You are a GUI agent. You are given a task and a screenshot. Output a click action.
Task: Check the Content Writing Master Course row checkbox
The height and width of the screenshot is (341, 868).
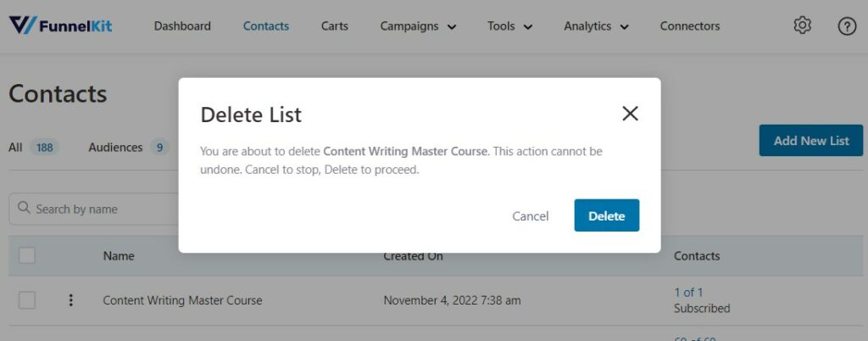tap(26, 300)
